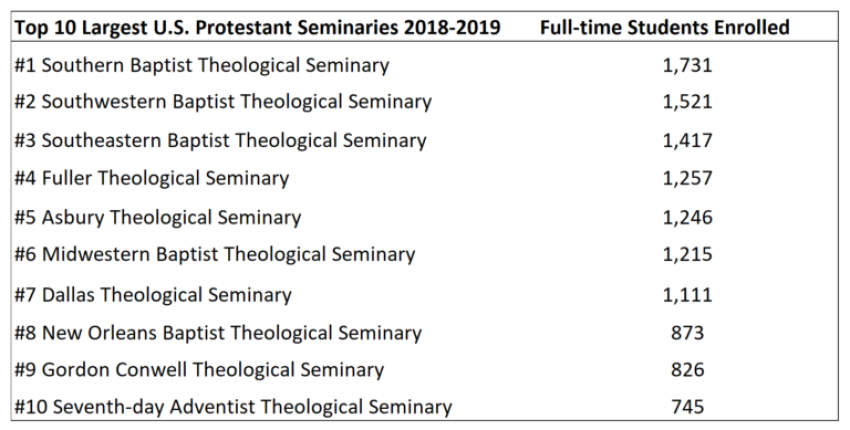Select the enrollment value 1,257
850x430 pixels.
(687, 179)
